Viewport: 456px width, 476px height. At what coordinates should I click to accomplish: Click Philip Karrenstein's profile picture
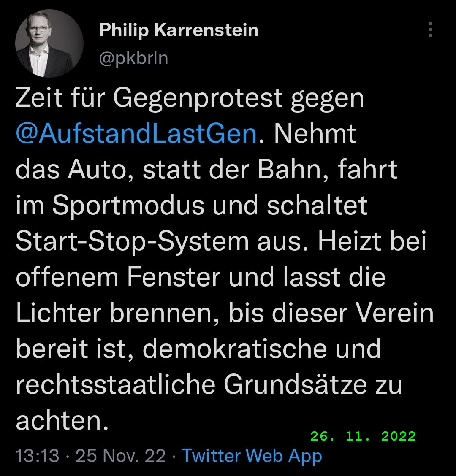[49, 43]
